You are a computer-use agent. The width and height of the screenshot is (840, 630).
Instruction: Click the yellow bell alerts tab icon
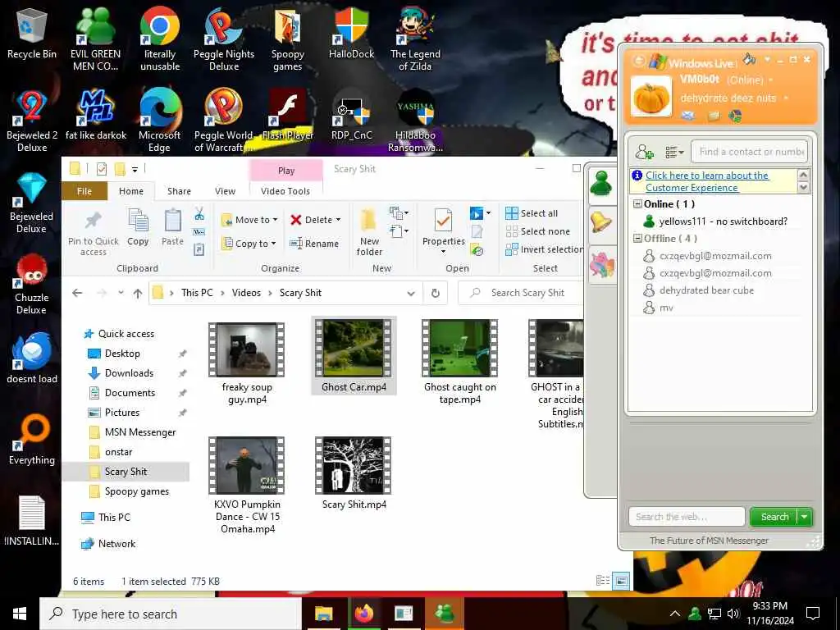pyautogui.click(x=601, y=222)
